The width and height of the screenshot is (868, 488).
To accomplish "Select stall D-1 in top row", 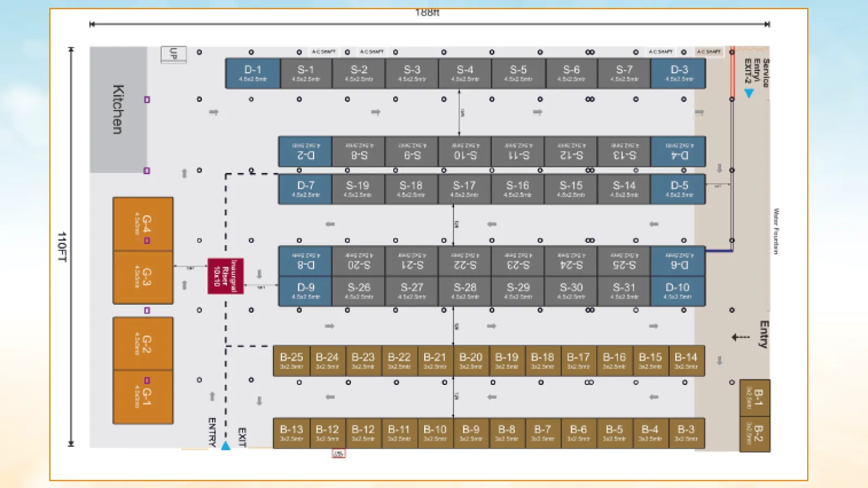I will [253, 73].
